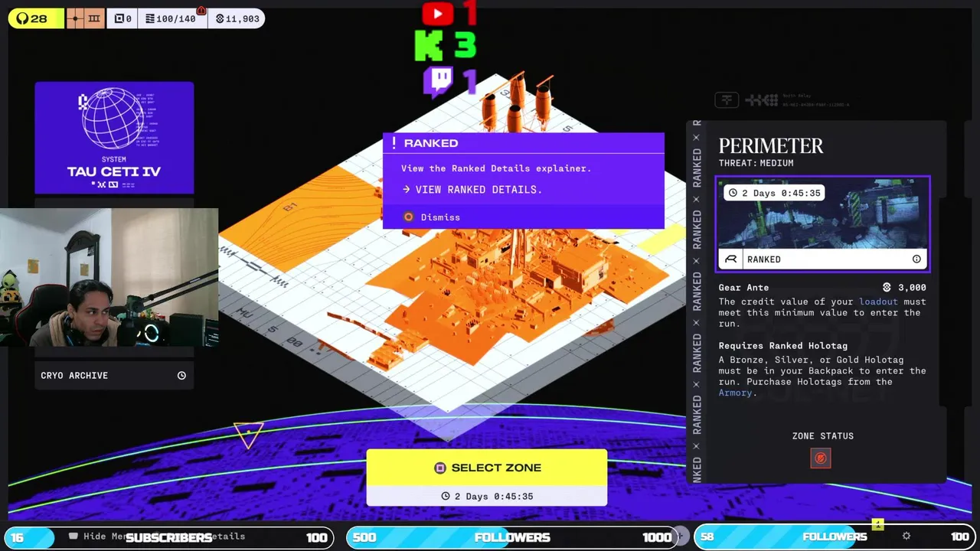Click the Gear Ante credit icon
This screenshot has width=980, height=551.
(887, 288)
